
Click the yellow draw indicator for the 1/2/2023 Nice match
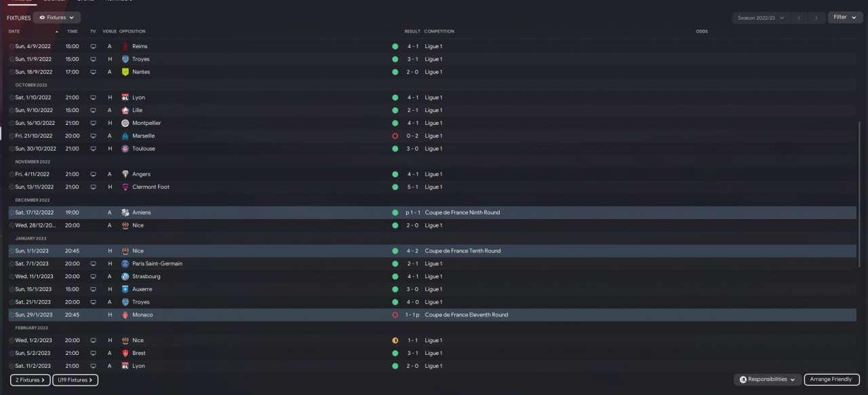click(x=395, y=341)
